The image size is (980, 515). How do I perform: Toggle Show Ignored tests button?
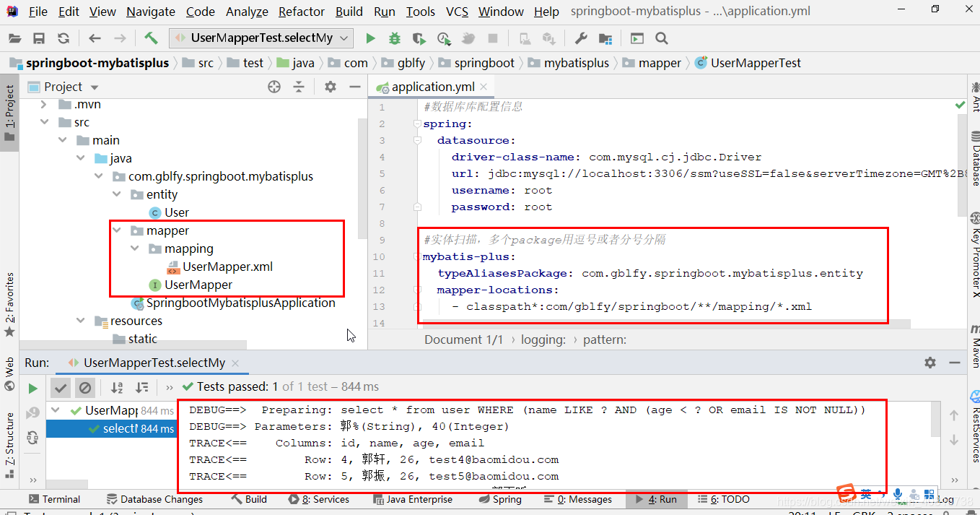coord(85,388)
